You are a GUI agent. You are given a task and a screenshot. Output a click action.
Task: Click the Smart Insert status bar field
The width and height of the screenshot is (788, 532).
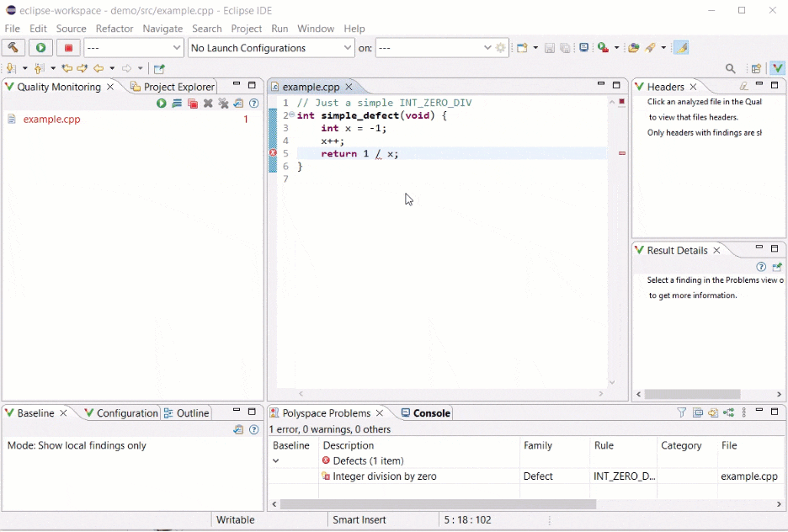[359, 519]
